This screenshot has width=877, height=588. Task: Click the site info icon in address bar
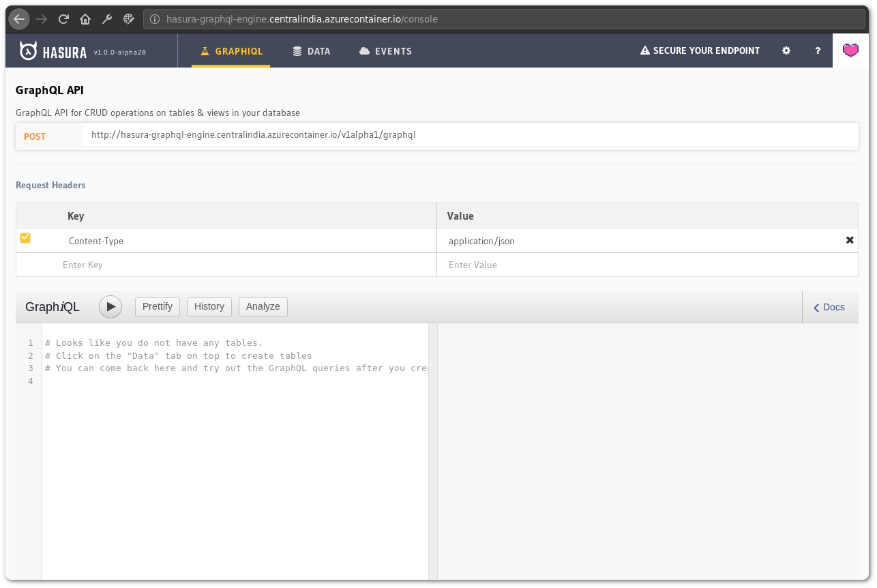(155, 19)
